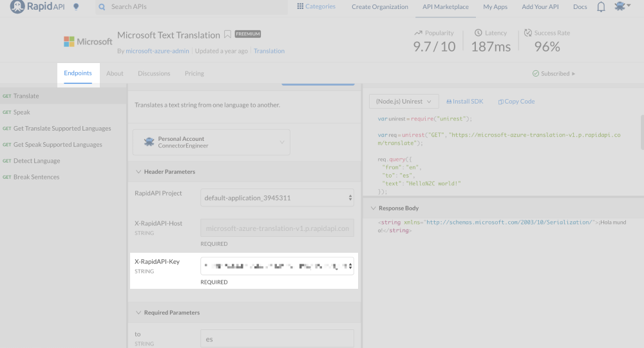Open the microsoft-azure-admin author link

click(158, 51)
